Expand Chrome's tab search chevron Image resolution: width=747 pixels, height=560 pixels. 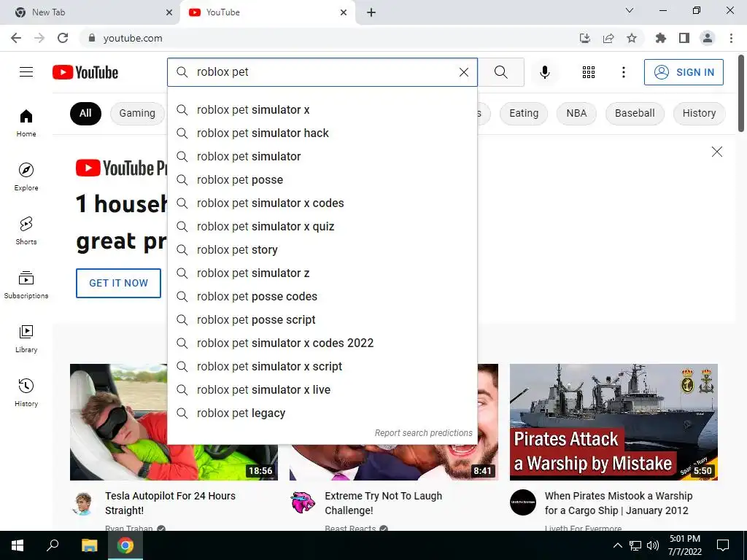(630, 10)
